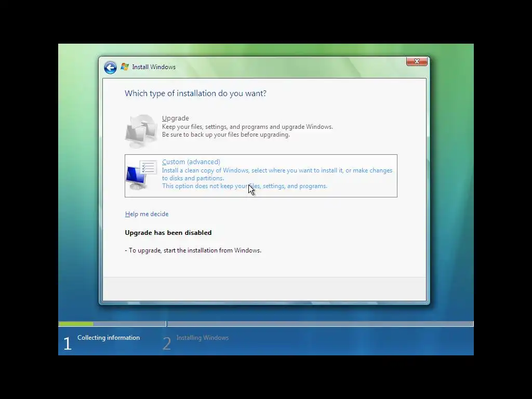Image resolution: width=532 pixels, height=399 pixels.
Task: Go back with the blue arrow button
Action: 110,67
